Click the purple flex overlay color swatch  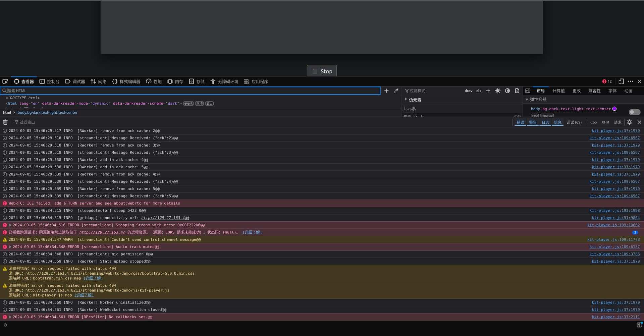point(614,109)
